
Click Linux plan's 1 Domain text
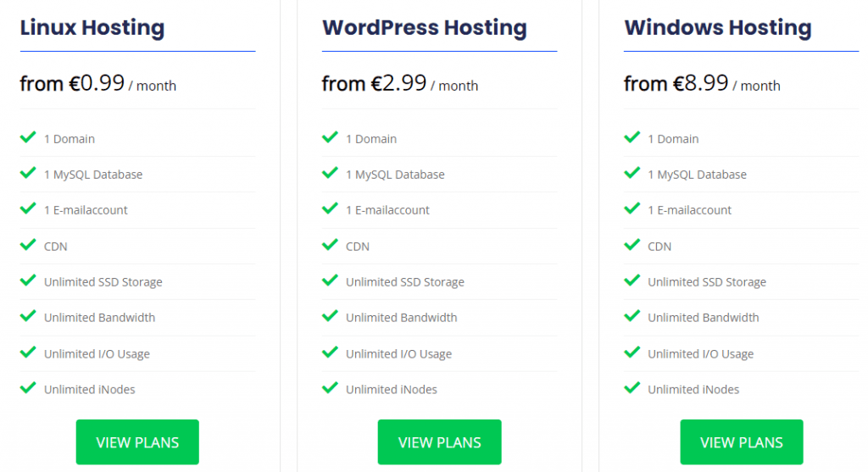[70, 139]
